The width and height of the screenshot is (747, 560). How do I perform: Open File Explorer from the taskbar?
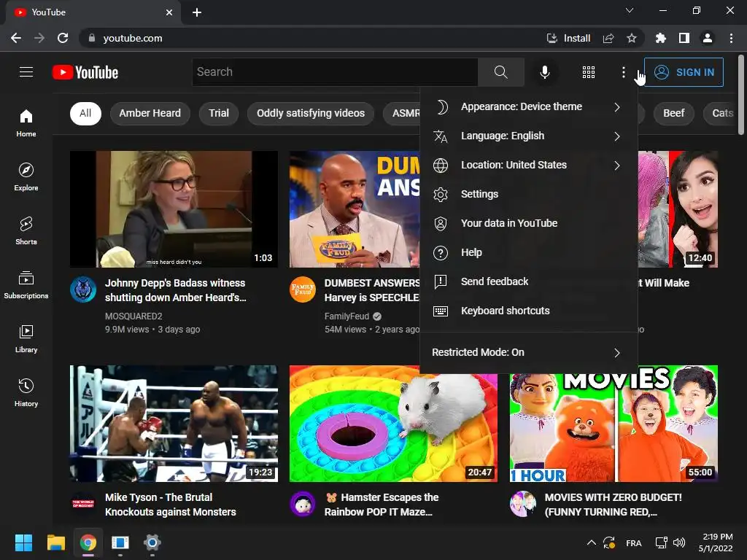55,542
